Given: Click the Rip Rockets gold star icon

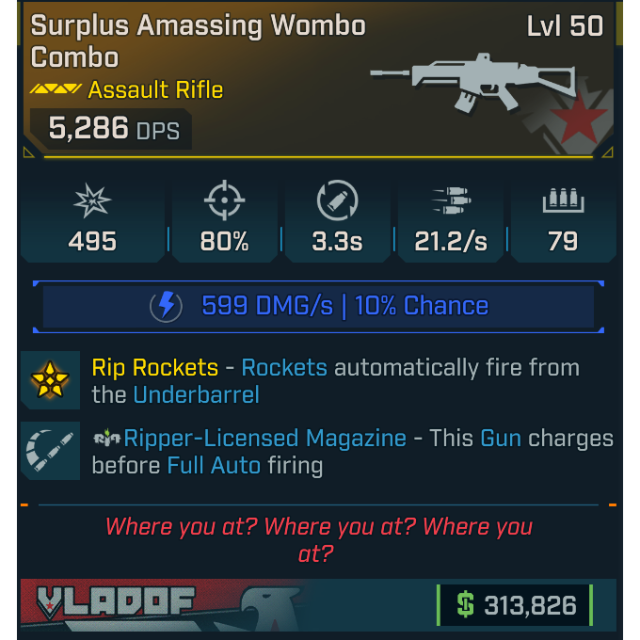Looking at the screenshot, I should 50,380.
